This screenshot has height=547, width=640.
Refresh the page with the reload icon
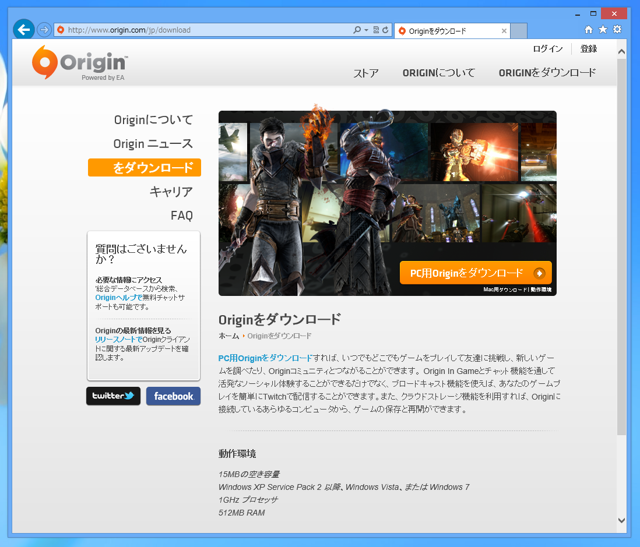click(x=385, y=30)
